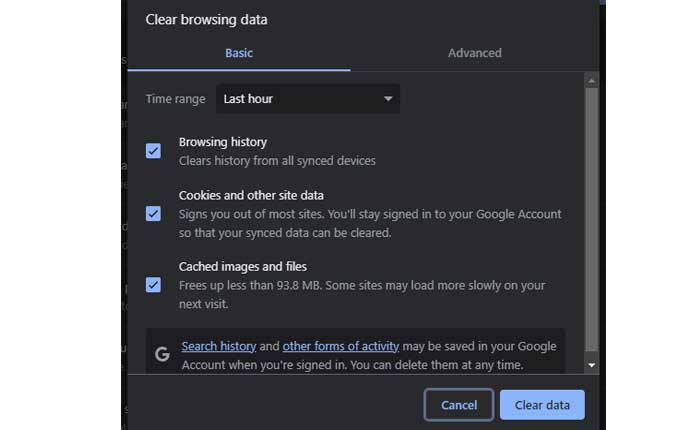Click the scrollbar up arrow
700x430 pixels.
tap(592, 80)
